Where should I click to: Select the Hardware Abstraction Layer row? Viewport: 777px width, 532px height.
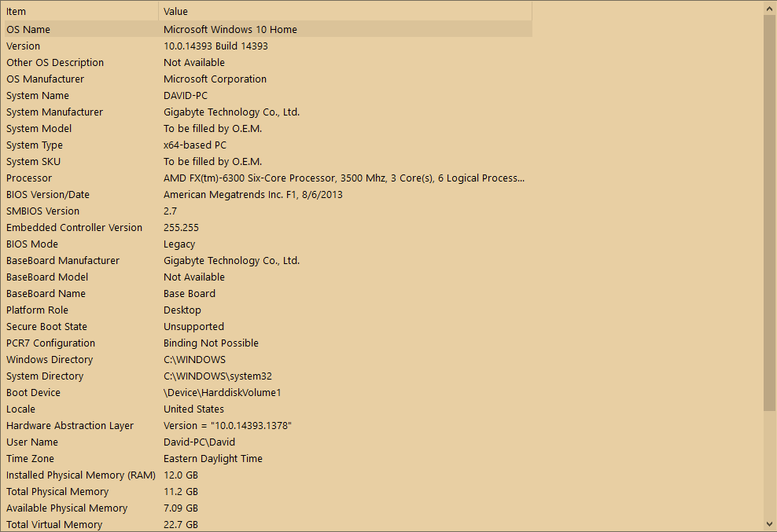pyautogui.click(x=268, y=425)
